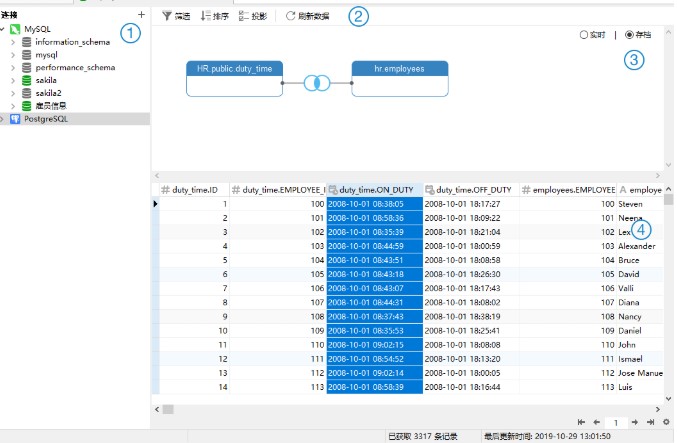Select the 存档 radio option
This screenshot has width=677, height=443.
(x=629, y=35)
